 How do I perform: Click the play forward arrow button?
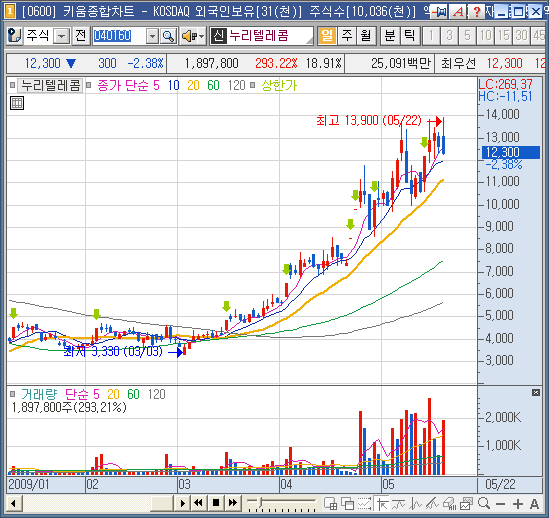182,504
